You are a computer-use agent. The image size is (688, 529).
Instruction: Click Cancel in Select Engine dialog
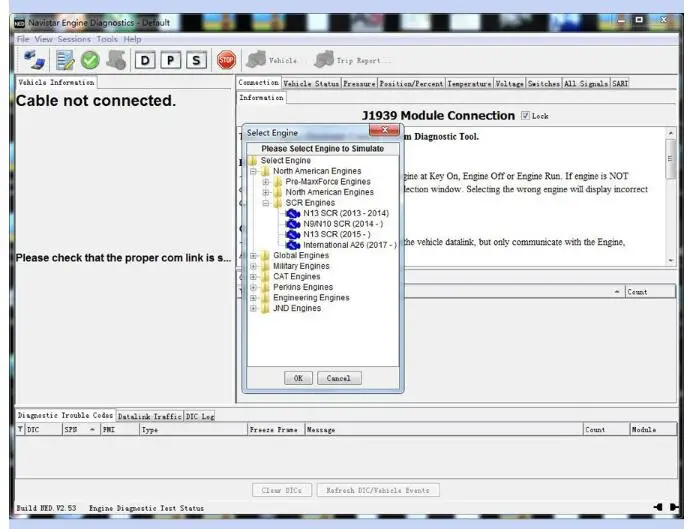(x=339, y=378)
